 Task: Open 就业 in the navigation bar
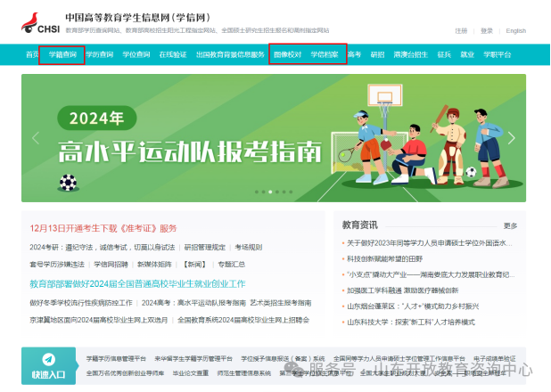(467, 54)
